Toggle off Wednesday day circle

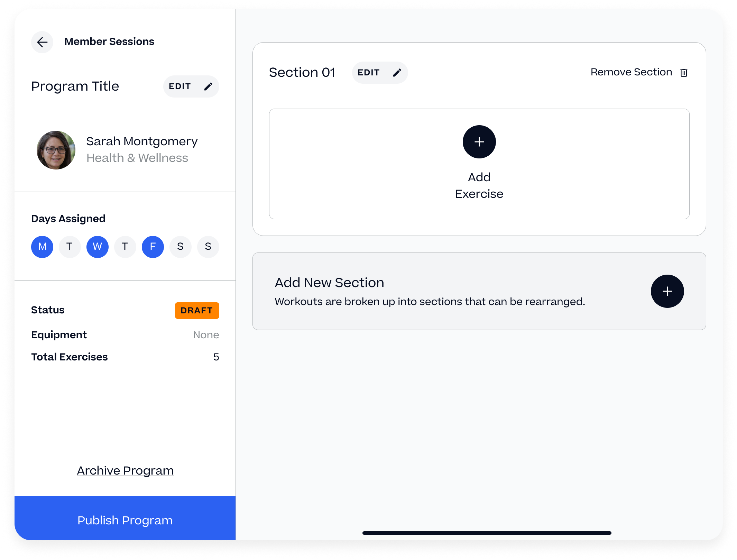coord(97,247)
